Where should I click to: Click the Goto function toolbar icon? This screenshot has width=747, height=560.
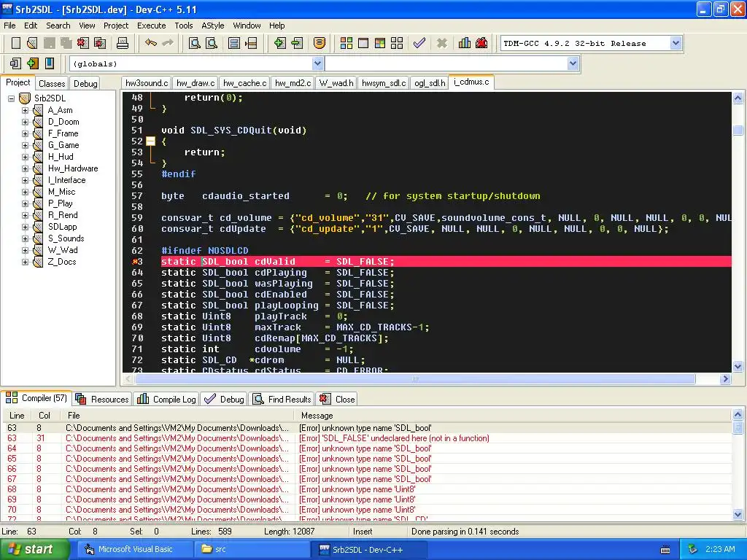234,43
